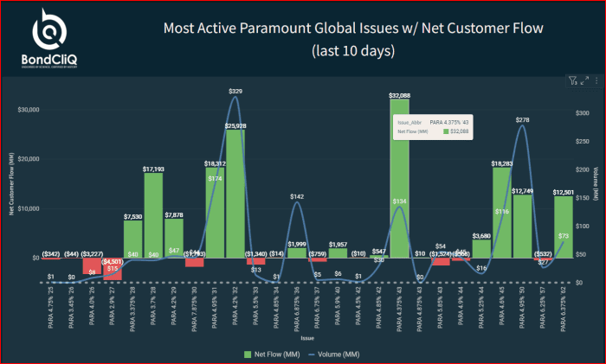The image size is (606, 364).
Task: Click x-axis label PARA 4.95% '50
Action: point(523,308)
